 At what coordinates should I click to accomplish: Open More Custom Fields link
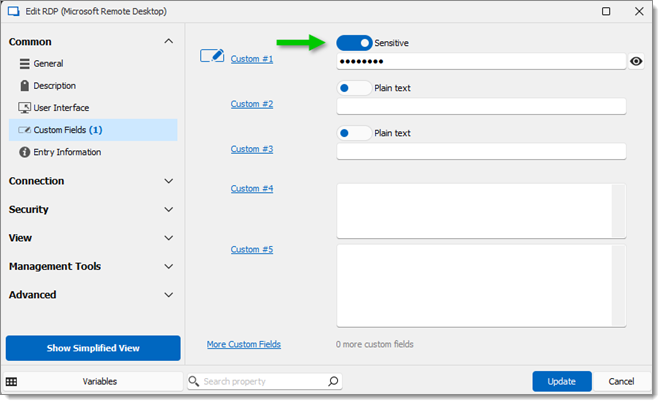[x=244, y=345]
